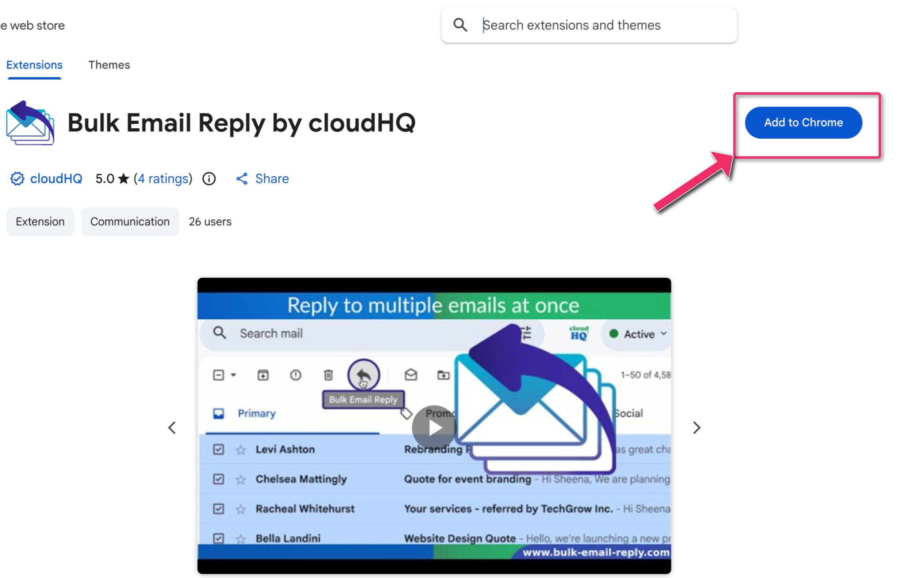This screenshot has width=924, height=578.
Task: Click the Bulk Email Reply toolbar icon in video
Action: click(x=363, y=375)
